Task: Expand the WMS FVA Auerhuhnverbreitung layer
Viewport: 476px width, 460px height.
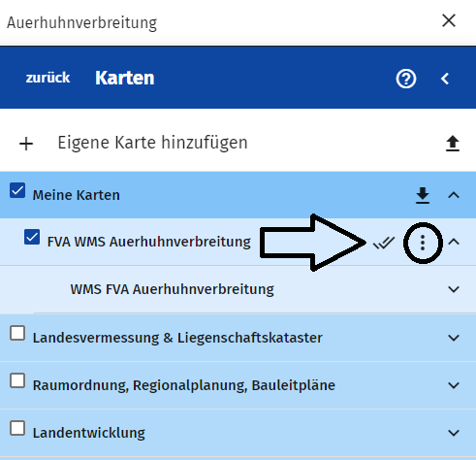Action: coord(454,289)
